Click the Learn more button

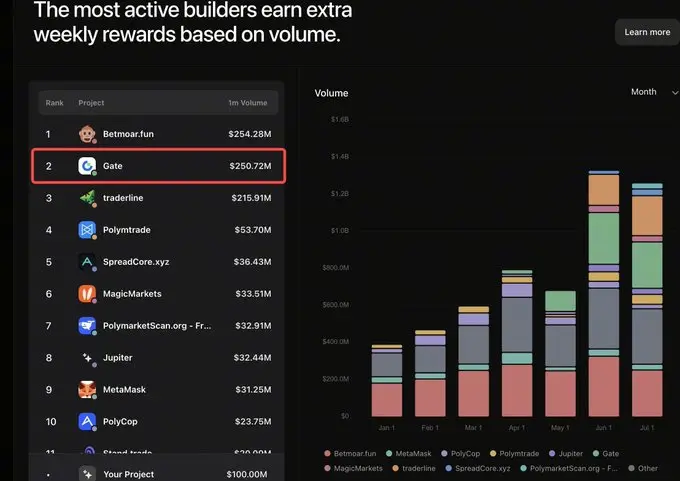pyautogui.click(x=647, y=32)
